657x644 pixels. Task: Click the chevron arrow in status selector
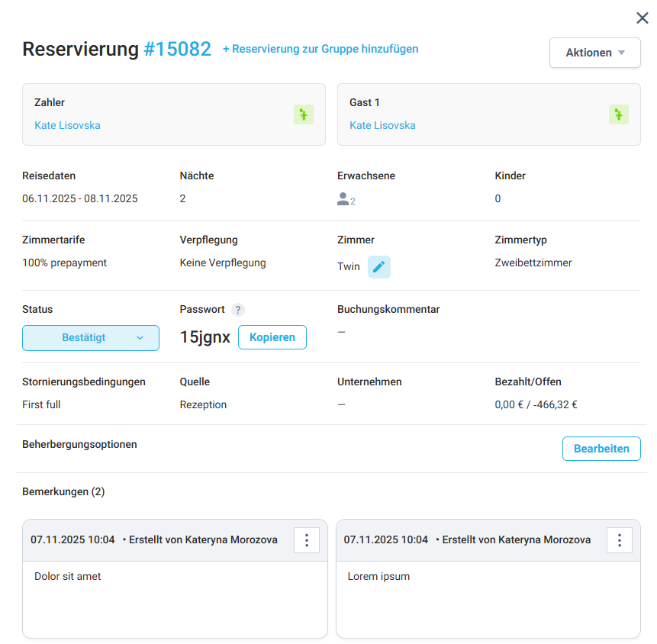click(140, 338)
